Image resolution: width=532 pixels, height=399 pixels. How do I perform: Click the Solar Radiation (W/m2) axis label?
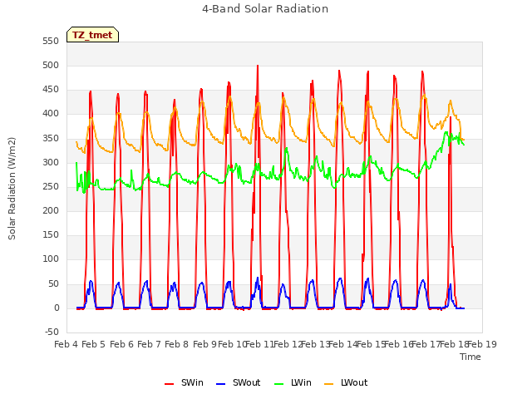[12, 189]
